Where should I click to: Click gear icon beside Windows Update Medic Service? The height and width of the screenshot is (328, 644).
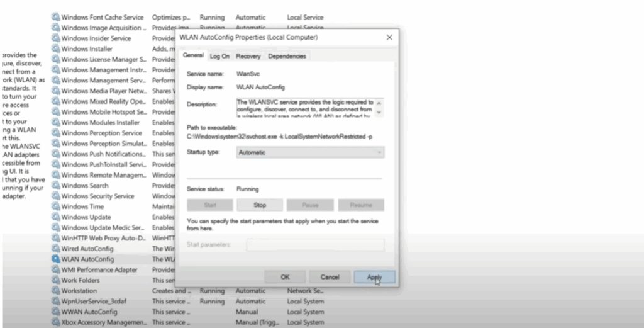click(56, 227)
